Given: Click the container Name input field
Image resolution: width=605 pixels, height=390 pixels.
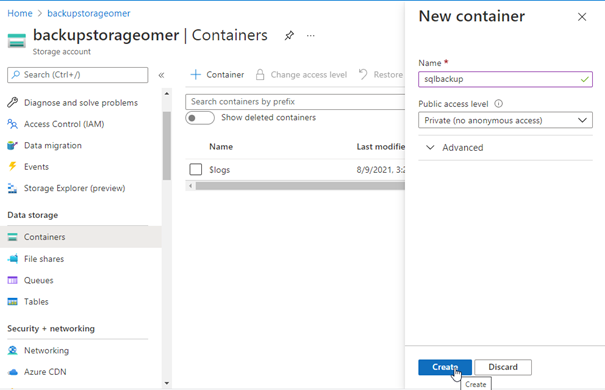Looking at the screenshot, I should tap(505, 79).
